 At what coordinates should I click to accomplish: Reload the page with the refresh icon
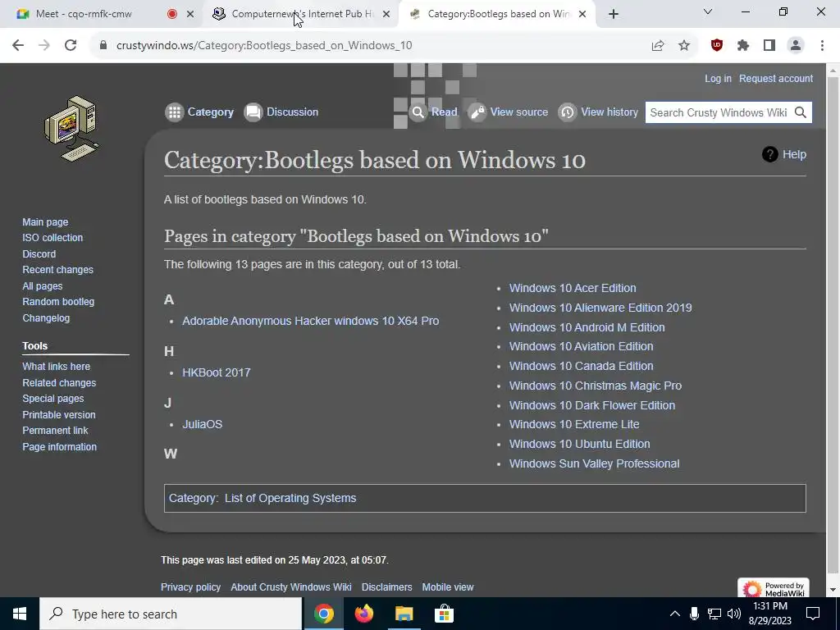click(71, 46)
